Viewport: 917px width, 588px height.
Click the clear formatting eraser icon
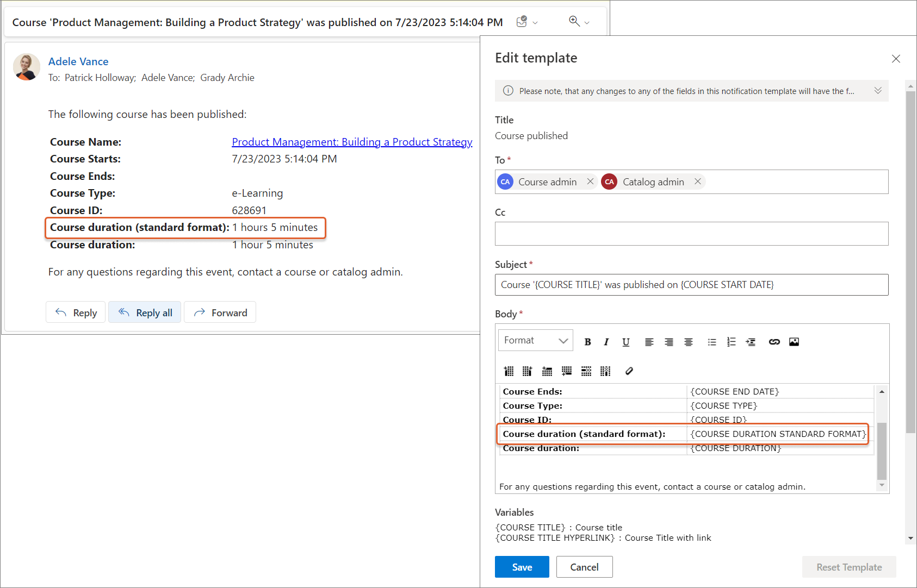click(x=629, y=371)
